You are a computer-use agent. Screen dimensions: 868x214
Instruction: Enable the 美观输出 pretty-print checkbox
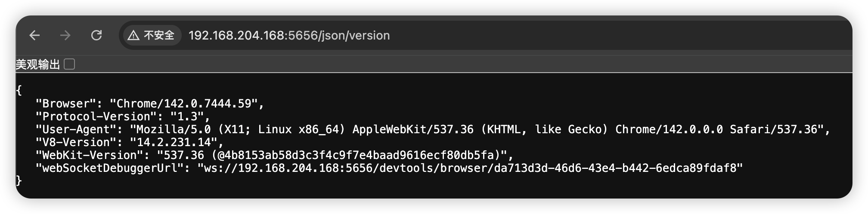click(x=69, y=64)
